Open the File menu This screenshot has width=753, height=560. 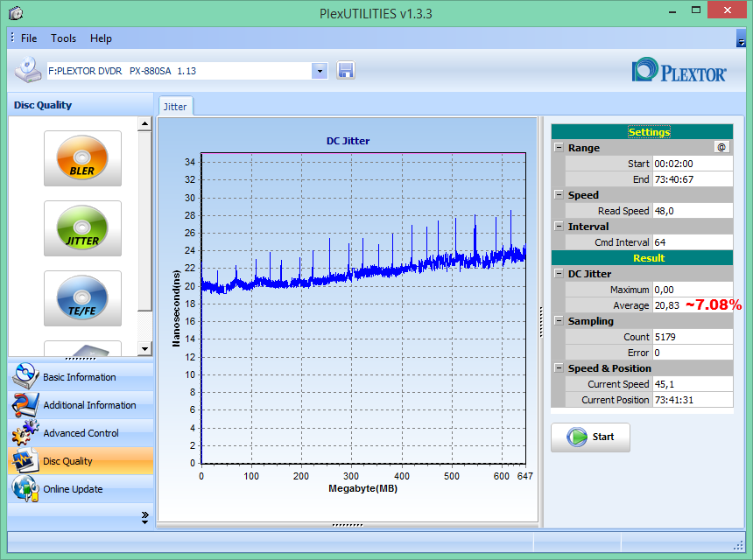click(x=29, y=38)
